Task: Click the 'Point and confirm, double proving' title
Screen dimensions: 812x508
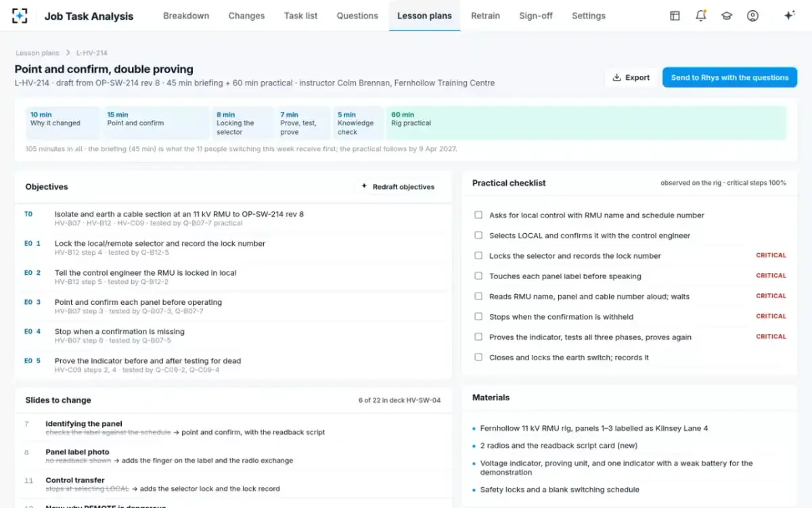Action: coord(104,69)
